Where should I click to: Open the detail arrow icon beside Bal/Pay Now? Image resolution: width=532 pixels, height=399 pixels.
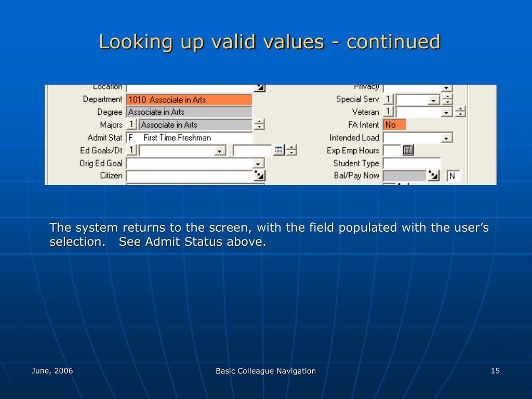[434, 176]
